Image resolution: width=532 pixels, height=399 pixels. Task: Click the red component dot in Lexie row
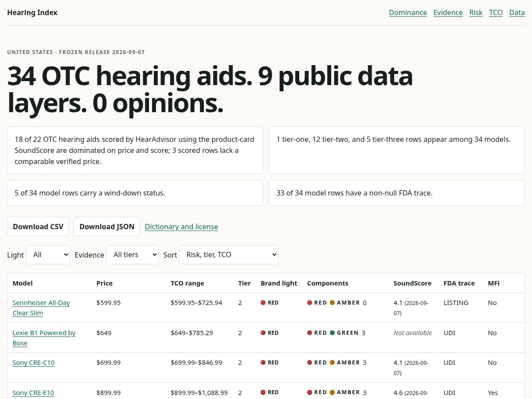click(x=310, y=333)
